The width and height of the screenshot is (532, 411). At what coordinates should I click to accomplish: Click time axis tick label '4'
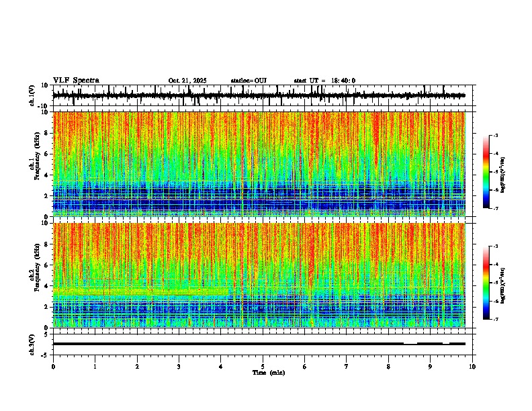(x=221, y=367)
